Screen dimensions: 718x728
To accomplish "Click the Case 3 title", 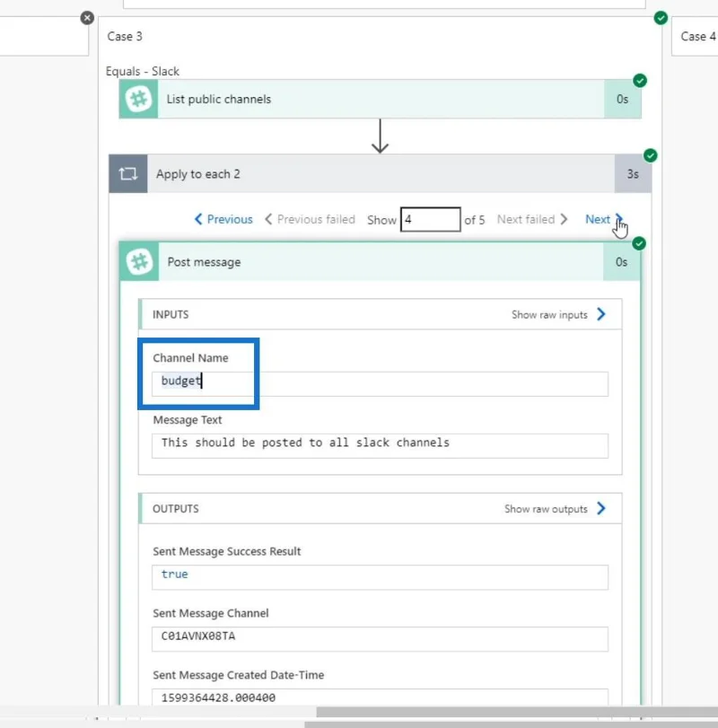I will pyautogui.click(x=125, y=36).
